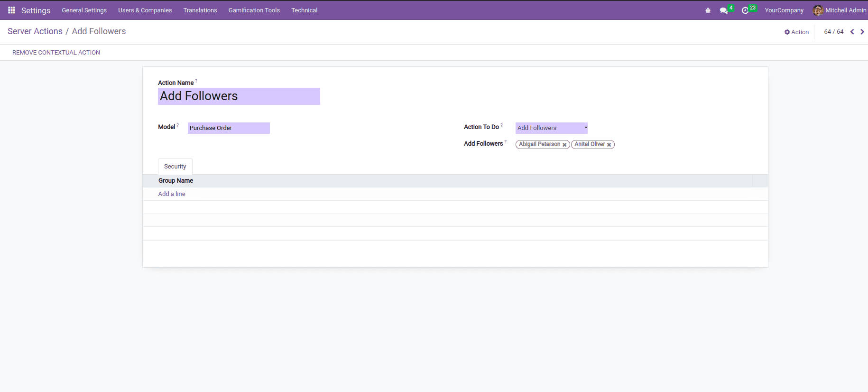
Task: Click the Model Purchase Order field
Action: [229, 128]
